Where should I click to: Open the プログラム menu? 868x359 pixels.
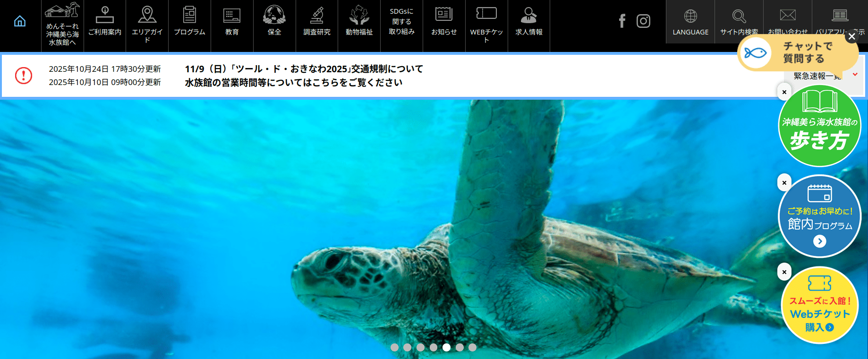click(189, 22)
